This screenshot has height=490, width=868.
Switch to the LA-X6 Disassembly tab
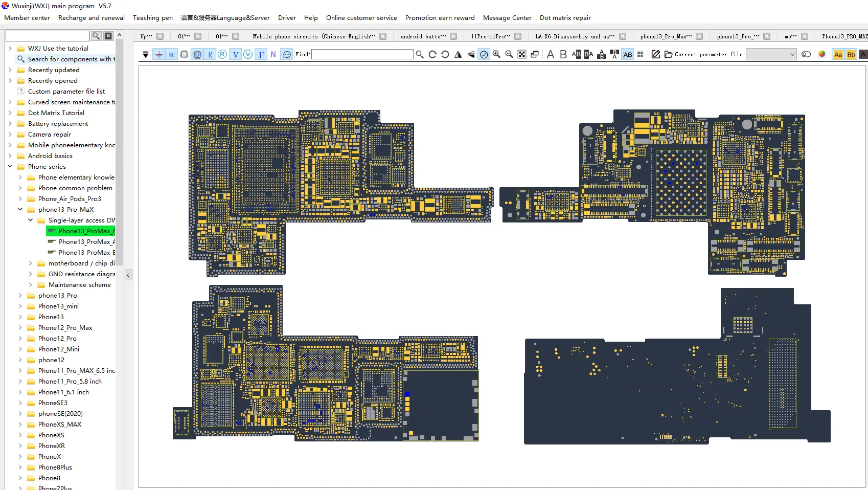tap(575, 36)
